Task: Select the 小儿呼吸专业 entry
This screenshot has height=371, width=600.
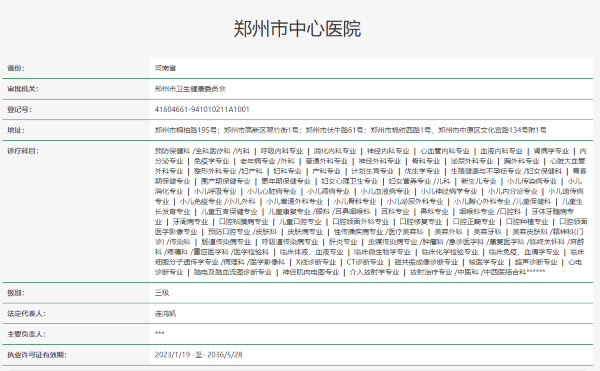Action: [215, 191]
